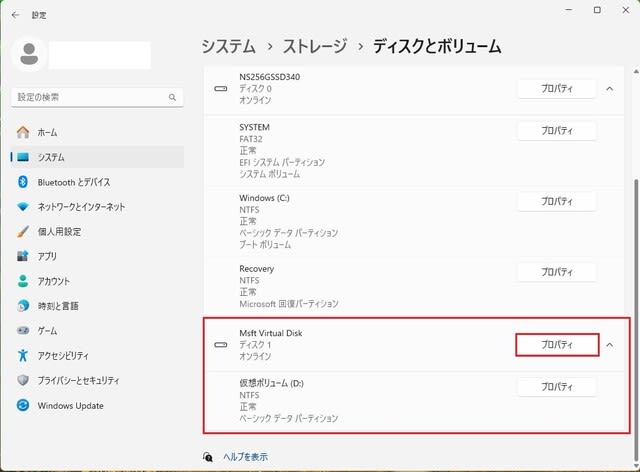Click the ディスクとボリューム page heading

(437, 46)
